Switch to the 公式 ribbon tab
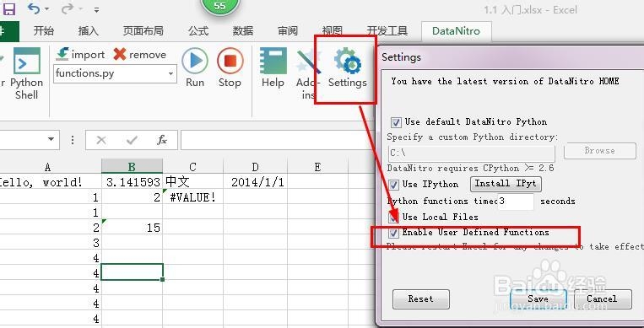 198,31
